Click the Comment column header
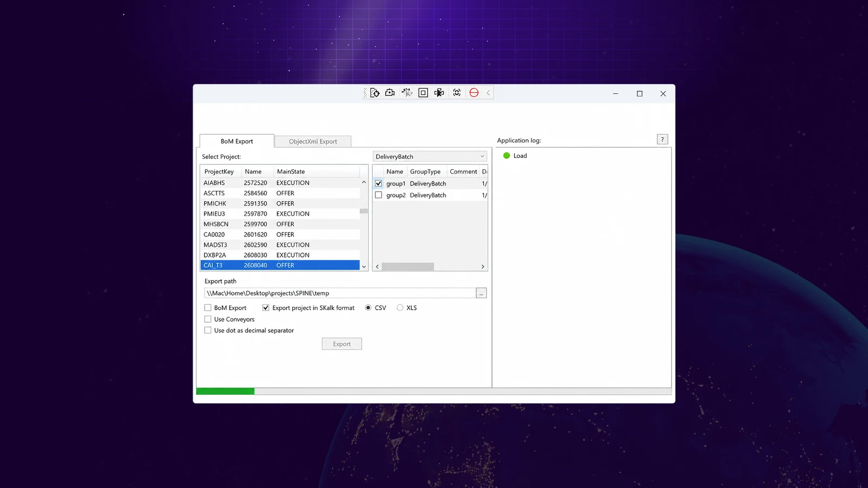The width and height of the screenshot is (868, 488). 463,171
